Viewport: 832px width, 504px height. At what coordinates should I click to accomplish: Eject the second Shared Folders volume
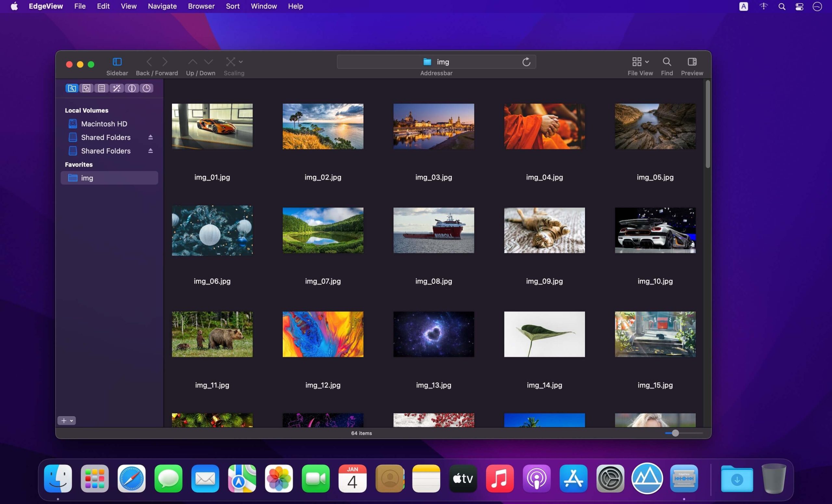(x=150, y=151)
